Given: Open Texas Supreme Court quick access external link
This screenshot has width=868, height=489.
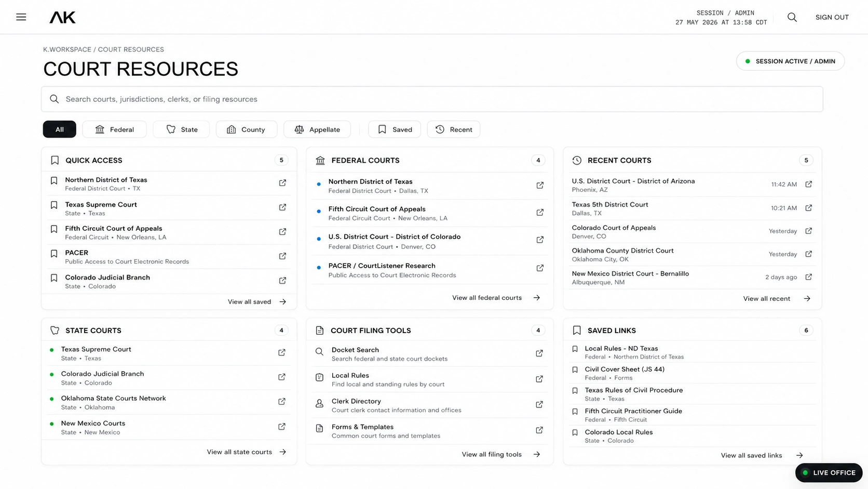Looking at the screenshot, I should 282,207.
